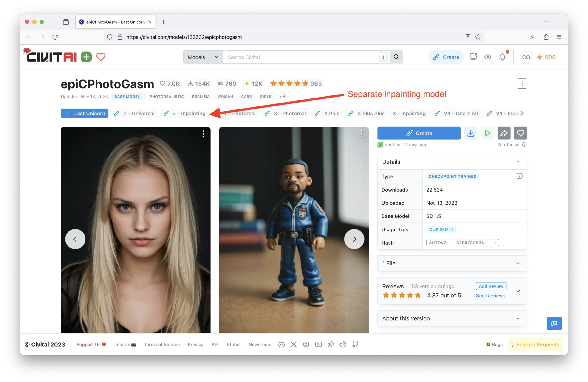Screen dimensions: 588x382
Task: Click the PHOTOREALISTIC tag
Action: (x=167, y=97)
